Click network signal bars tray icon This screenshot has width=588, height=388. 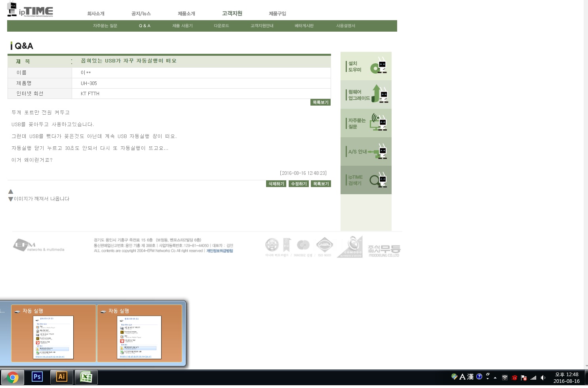pos(533,378)
